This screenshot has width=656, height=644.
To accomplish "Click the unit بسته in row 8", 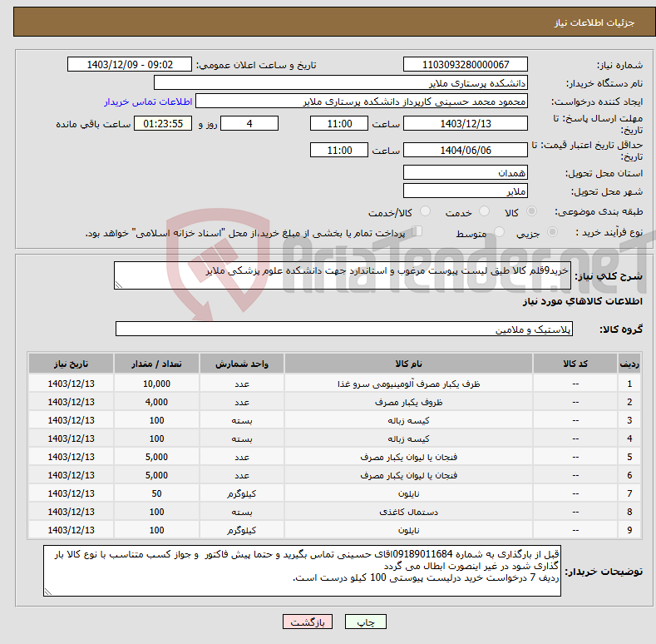I will [x=242, y=512].
